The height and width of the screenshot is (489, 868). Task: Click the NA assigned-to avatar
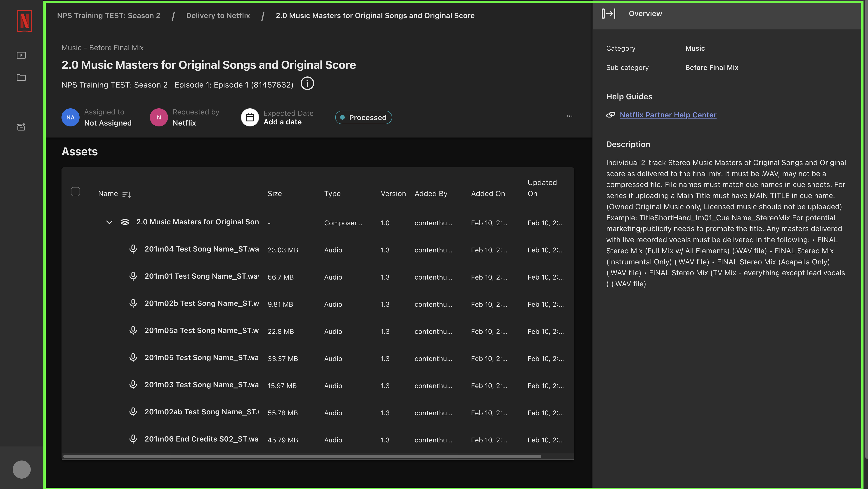(x=71, y=117)
